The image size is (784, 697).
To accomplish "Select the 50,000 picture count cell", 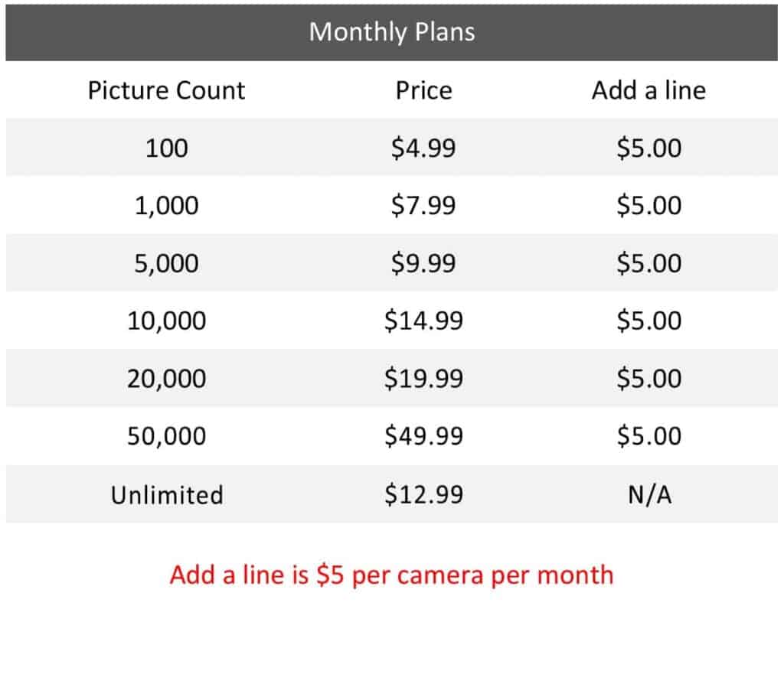I will (x=166, y=436).
